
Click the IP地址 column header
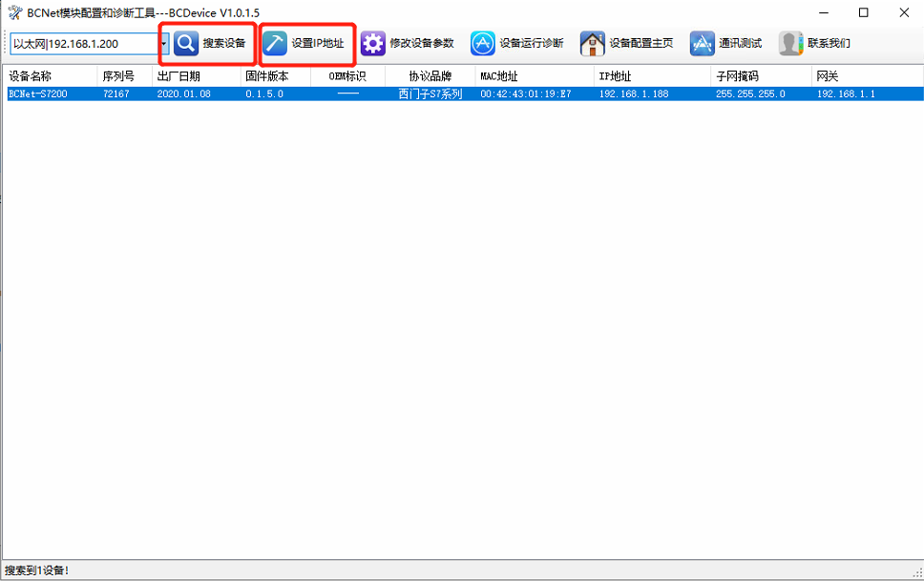[x=652, y=76]
